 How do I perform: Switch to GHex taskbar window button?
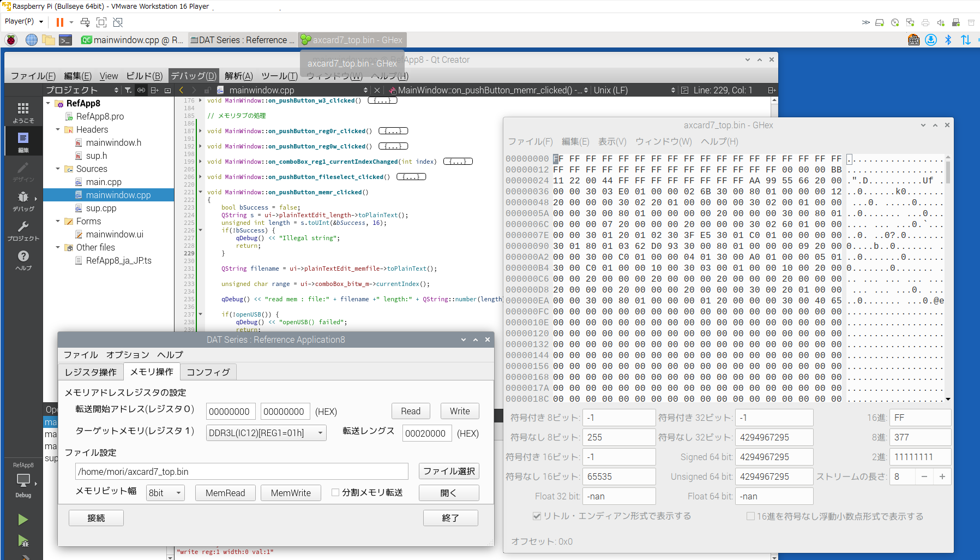pos(352,40)
